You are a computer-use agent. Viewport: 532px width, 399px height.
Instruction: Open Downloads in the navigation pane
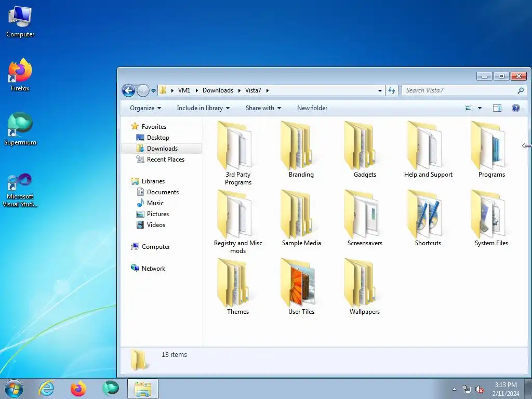(x=162, y=149)
